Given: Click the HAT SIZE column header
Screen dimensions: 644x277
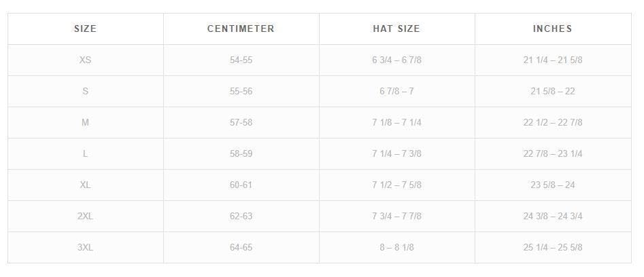Looking at the screenshot, I should tap(396, 29).
